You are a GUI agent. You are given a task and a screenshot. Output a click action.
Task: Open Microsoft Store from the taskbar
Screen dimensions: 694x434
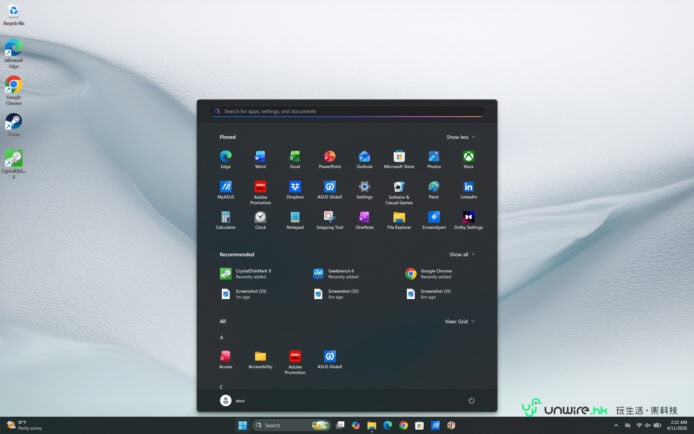click(x=420, y=425)
